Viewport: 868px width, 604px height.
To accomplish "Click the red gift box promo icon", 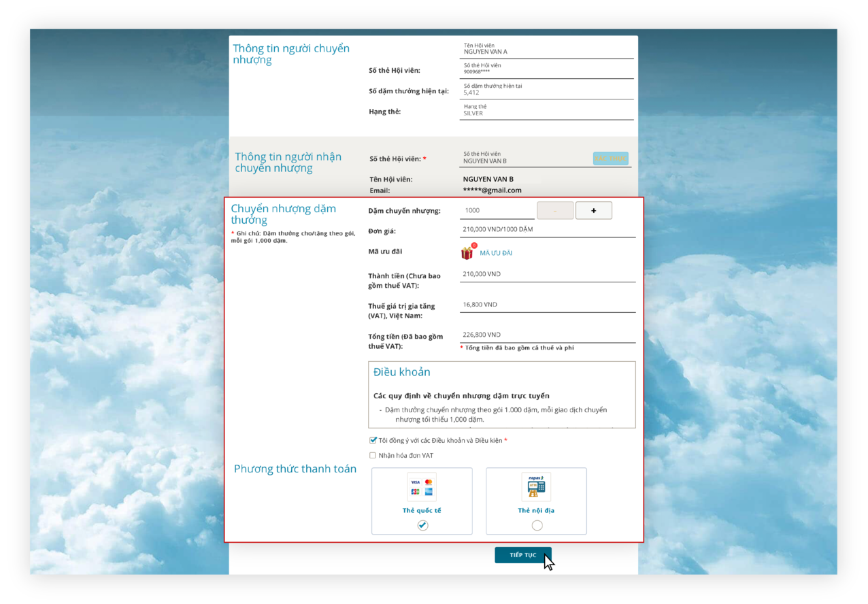I will tap(467, 253).
